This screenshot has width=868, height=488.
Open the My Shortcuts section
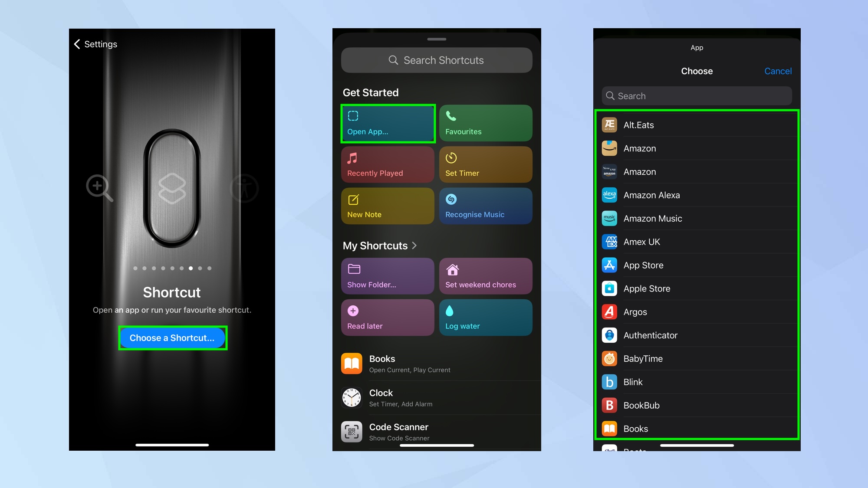click(380, 244)
